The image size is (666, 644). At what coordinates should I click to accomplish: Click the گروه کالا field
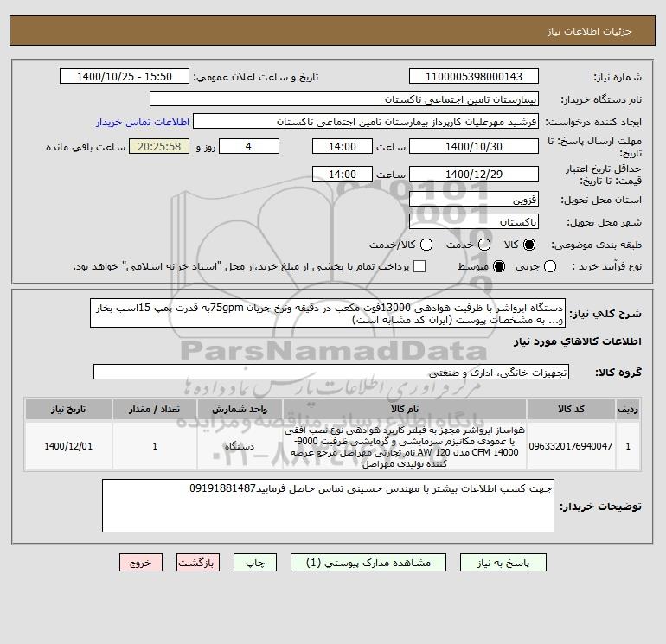click(x=331, y=372)
